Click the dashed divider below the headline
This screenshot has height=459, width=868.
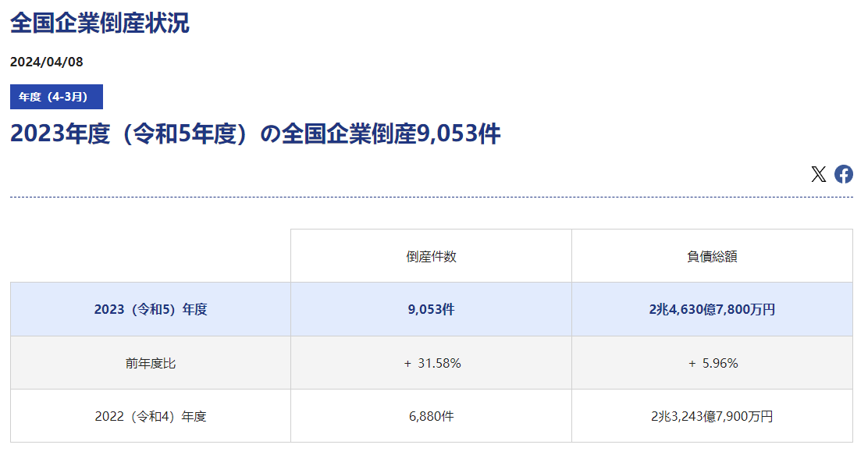[x=431, y=197]
